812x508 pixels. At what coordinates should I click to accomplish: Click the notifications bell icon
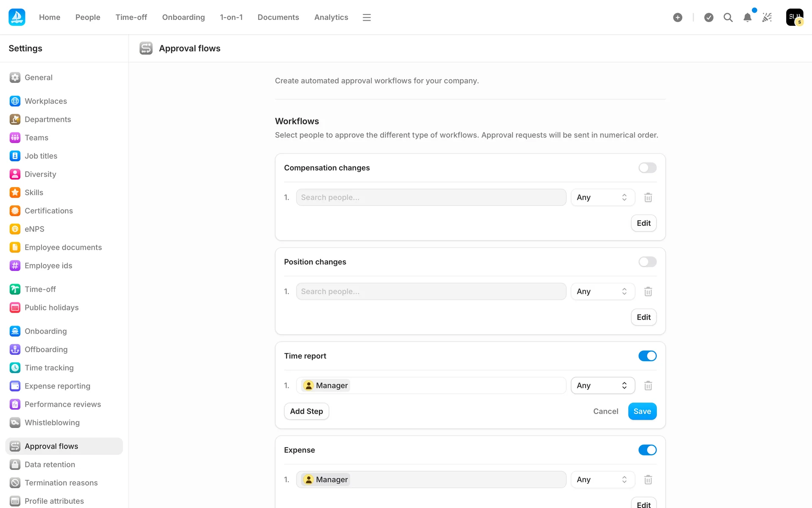[x=747, y=17]
